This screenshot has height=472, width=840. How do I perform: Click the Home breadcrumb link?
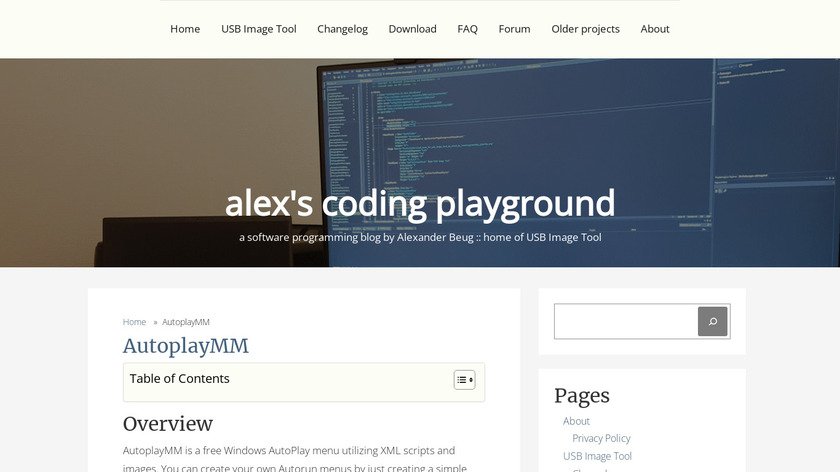click(134, 322)
